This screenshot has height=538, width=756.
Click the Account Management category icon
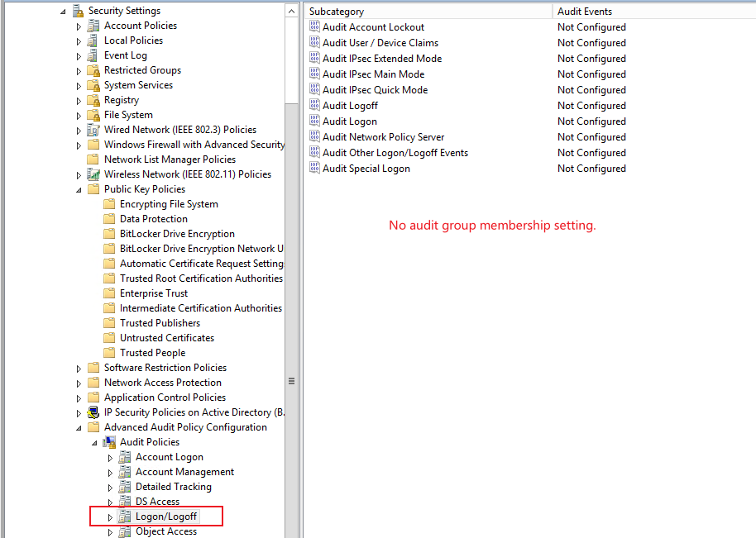coord(125,472)
